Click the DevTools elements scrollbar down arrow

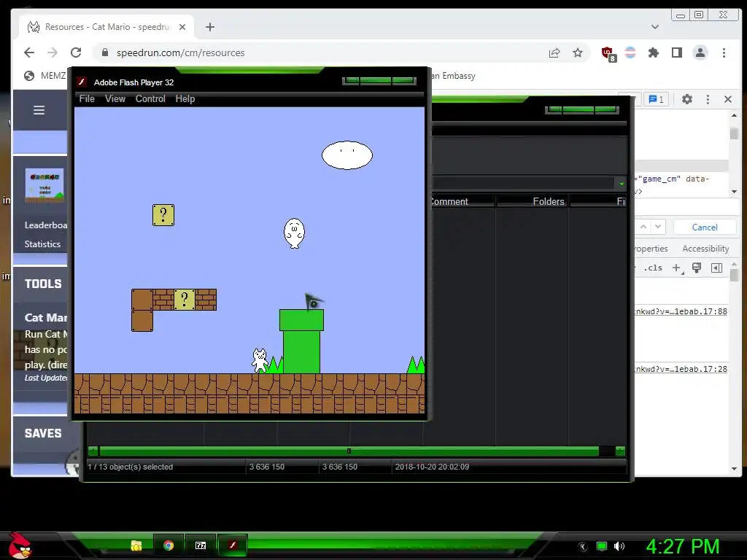(x=734, y=192)
